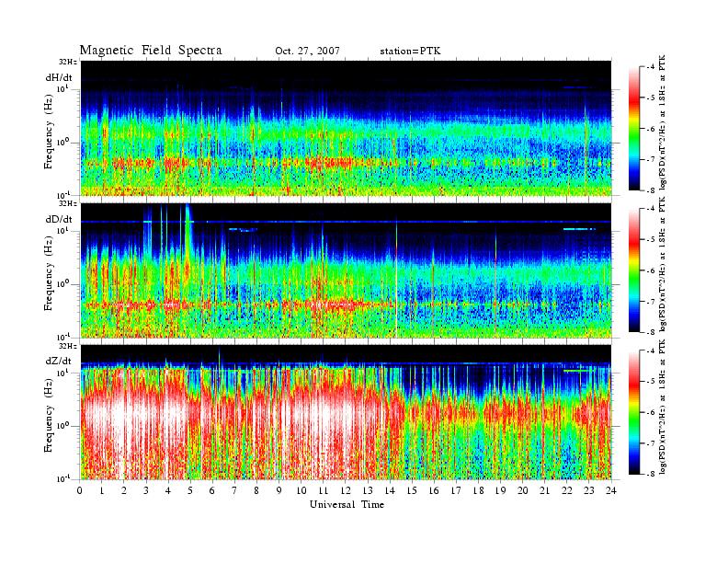Click the '14' hour tick on time axis
This screenshot has height=563, width=728.
point(390,491)
